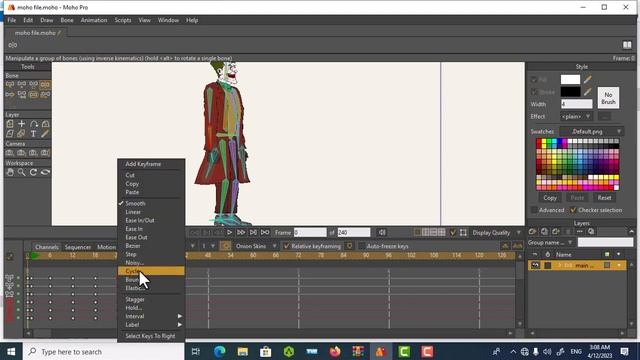The image size is (640, 360).
Task: Toggle the checkmark next to Display Quality
Action: tap(453, 233)
